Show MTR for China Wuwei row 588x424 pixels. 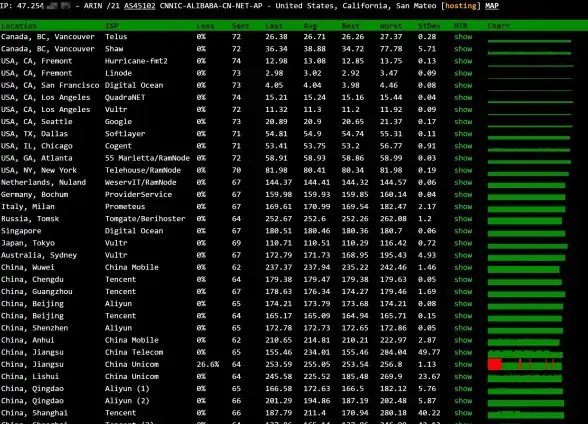point(463,267)
